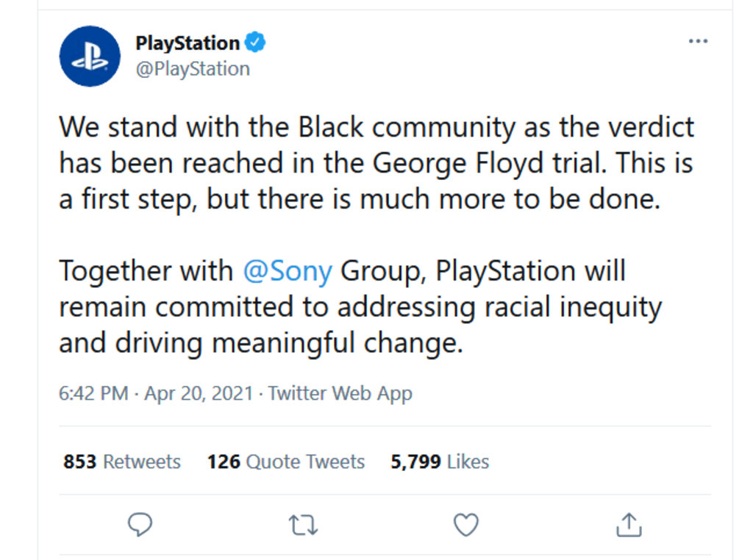This screenshot has height=560, width=753.
Task: Visit the PlayStation display name profile link
Action: (x=188, y=43)
